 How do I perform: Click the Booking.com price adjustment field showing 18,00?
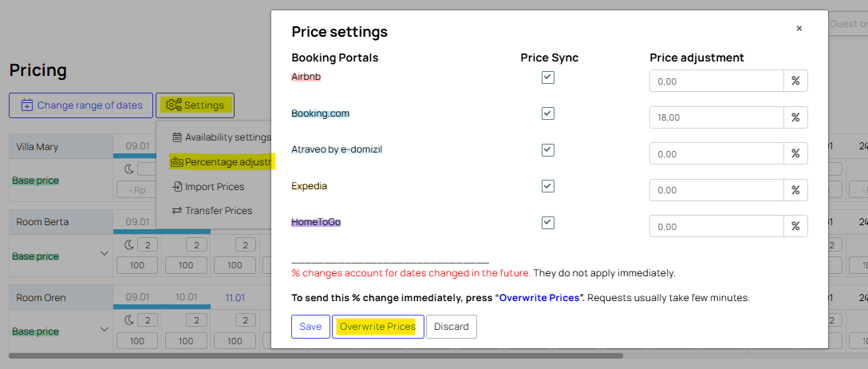(717, 117)
